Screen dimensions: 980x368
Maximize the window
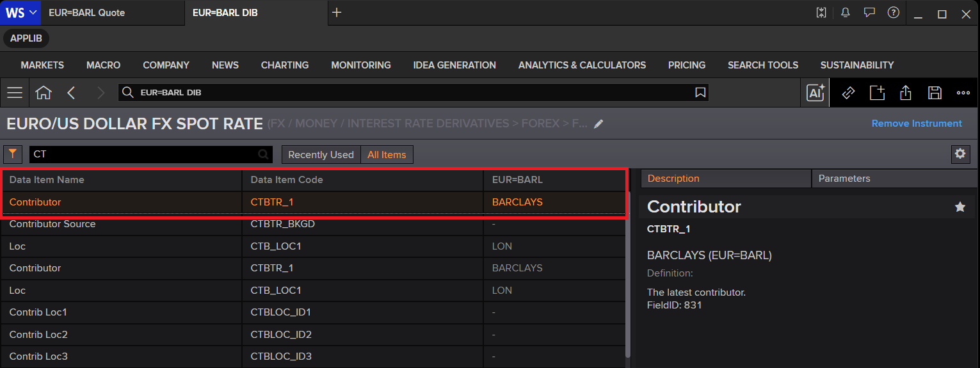click(942, 13)
